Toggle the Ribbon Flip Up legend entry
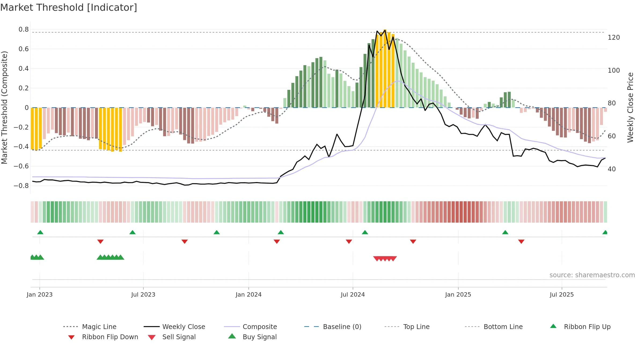 click(x=580, y=327)
